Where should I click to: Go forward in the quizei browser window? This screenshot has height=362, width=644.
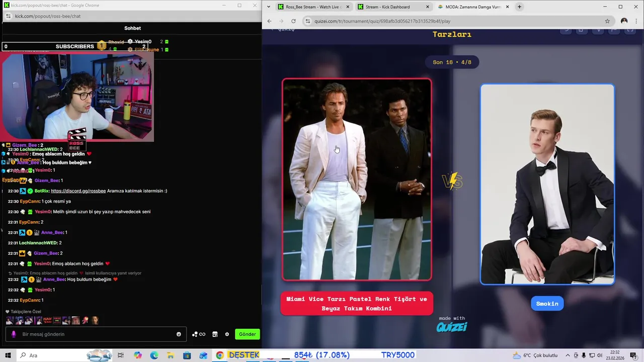coord(281,21)
